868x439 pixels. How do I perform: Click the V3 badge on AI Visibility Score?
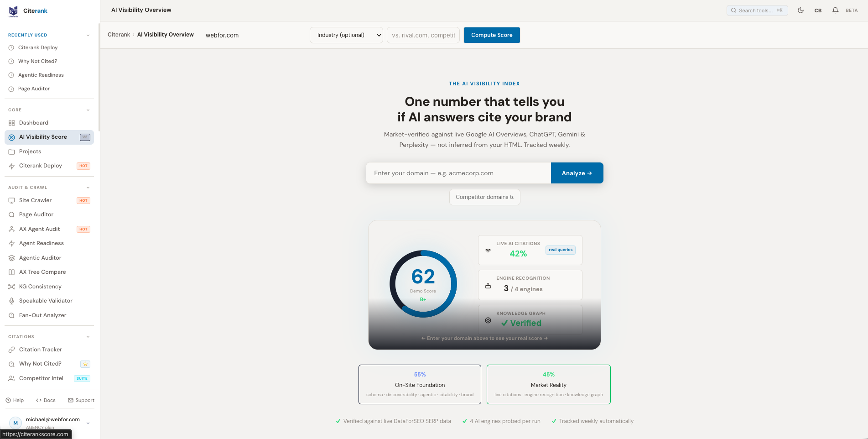pos(85,137)
